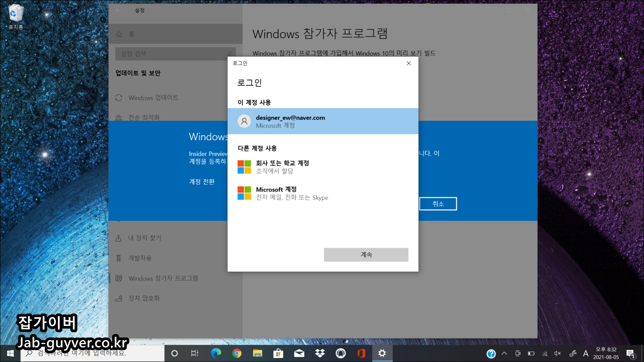Launch Microsoft Edge from taskbar

[216, 353]
